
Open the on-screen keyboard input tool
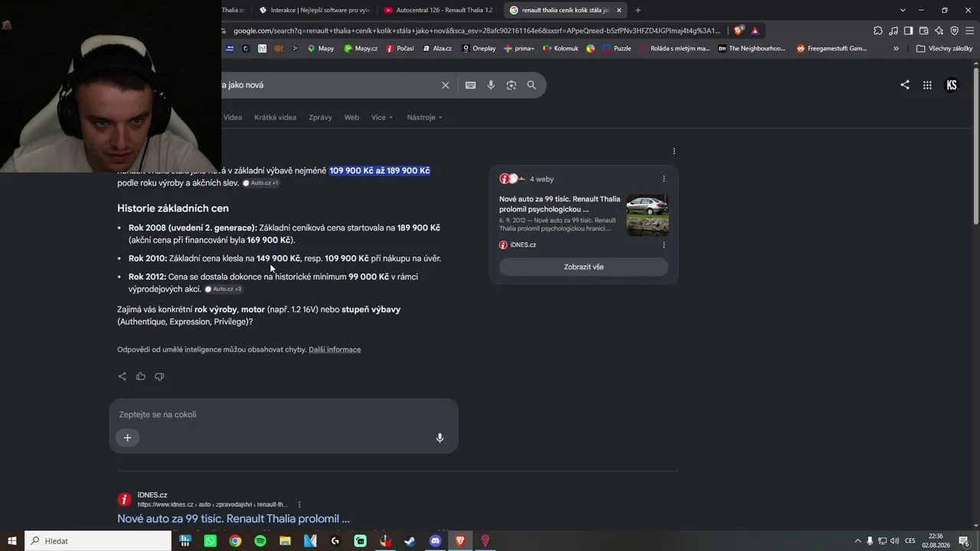click(470, 85)
